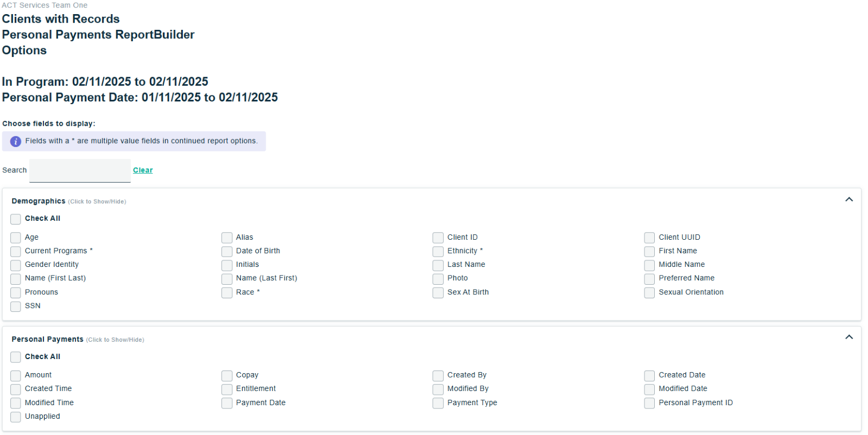Screen dimensions: 868x435
Task: Collapse the Personal Payments section chevron
Action: [x=849, y=337]
